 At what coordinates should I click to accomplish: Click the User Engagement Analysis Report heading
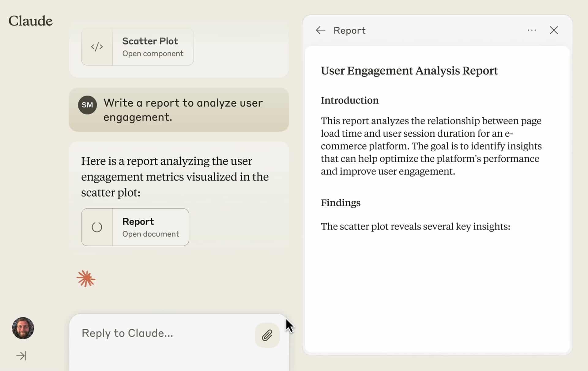click(409, 71)
